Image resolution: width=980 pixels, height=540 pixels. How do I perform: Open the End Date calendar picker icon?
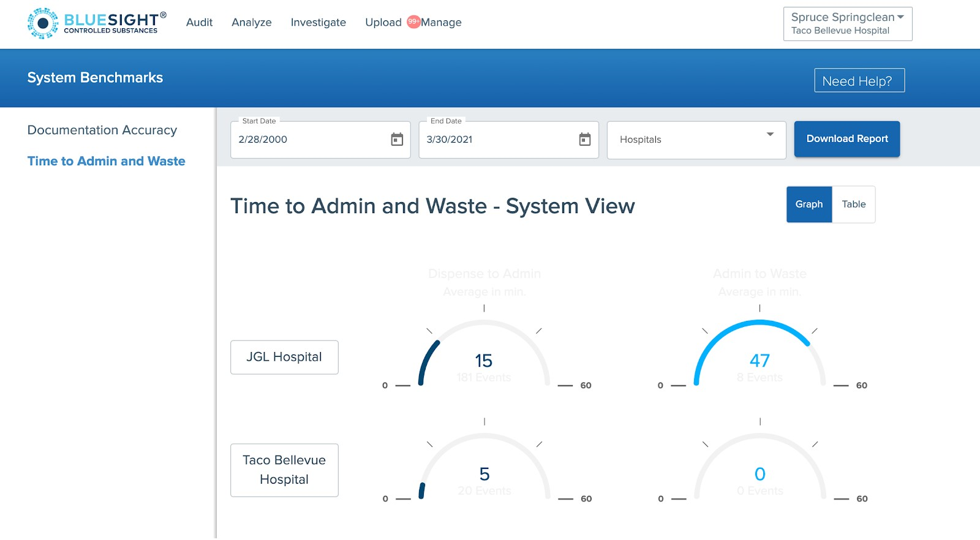tap(585, 140)
